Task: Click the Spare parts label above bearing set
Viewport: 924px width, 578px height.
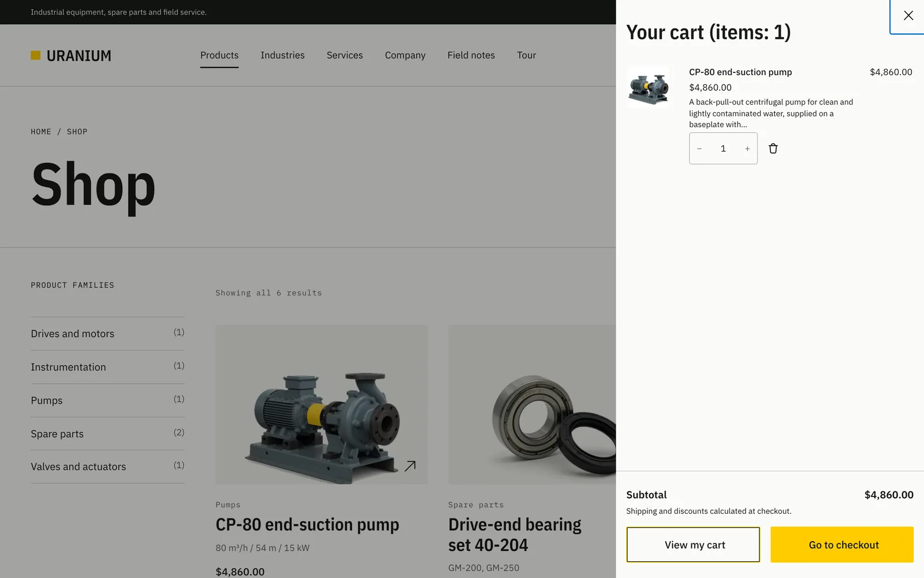Action: (476, 505)
